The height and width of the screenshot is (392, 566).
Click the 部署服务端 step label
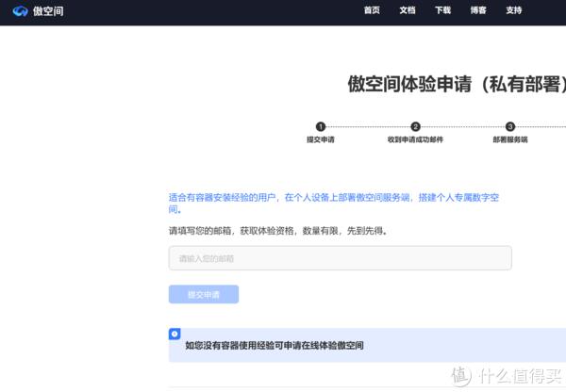click(x=510, y=139)
